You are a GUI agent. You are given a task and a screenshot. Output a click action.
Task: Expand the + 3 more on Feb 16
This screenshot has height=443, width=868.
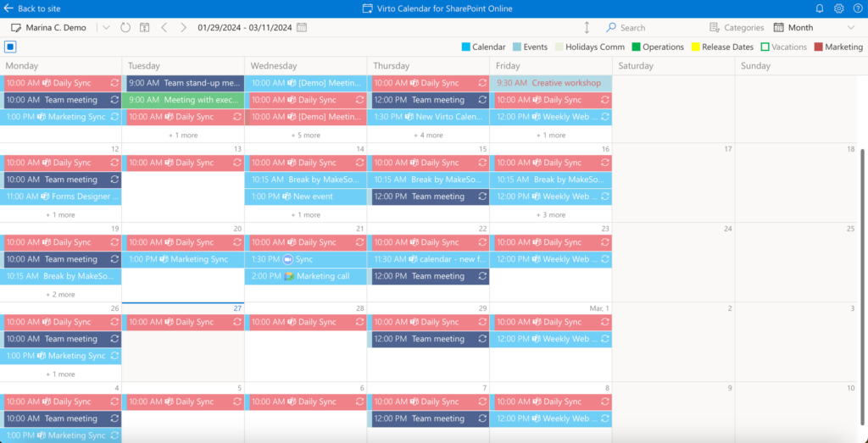[551, 214]
